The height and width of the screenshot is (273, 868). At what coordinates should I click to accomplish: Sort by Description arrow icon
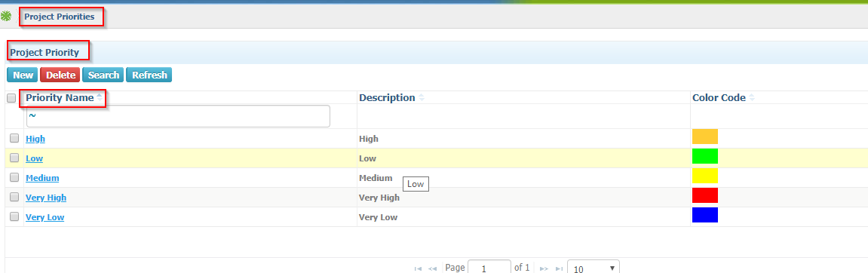(422, 98)
